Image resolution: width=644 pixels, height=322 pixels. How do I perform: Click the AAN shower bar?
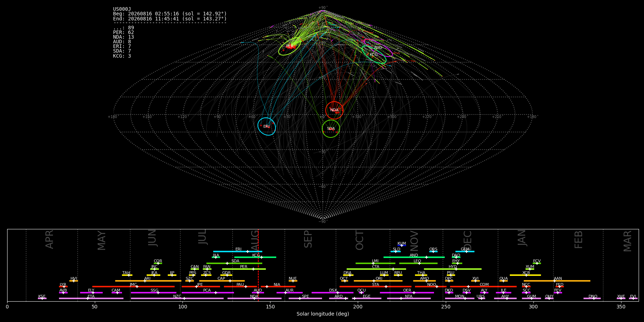pos(557,280)
